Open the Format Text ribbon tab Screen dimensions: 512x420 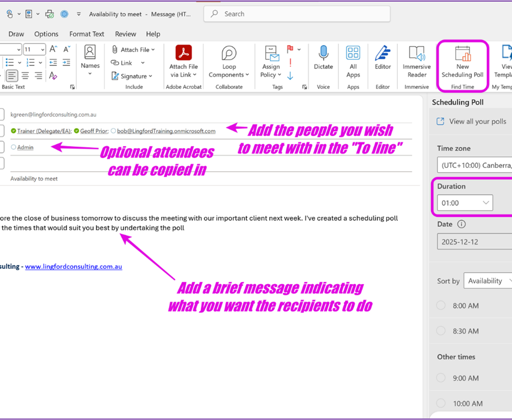87,34
